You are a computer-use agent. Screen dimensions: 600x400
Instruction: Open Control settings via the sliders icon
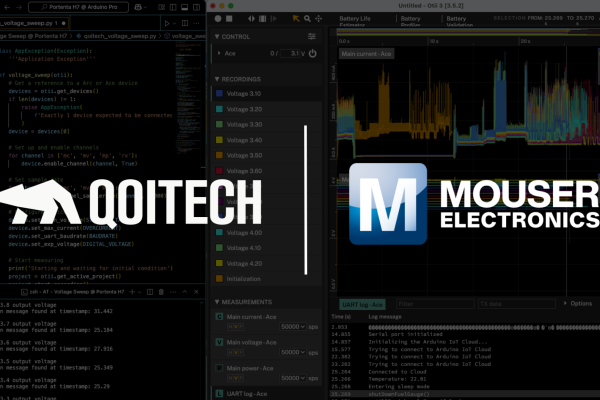[312, 36]
